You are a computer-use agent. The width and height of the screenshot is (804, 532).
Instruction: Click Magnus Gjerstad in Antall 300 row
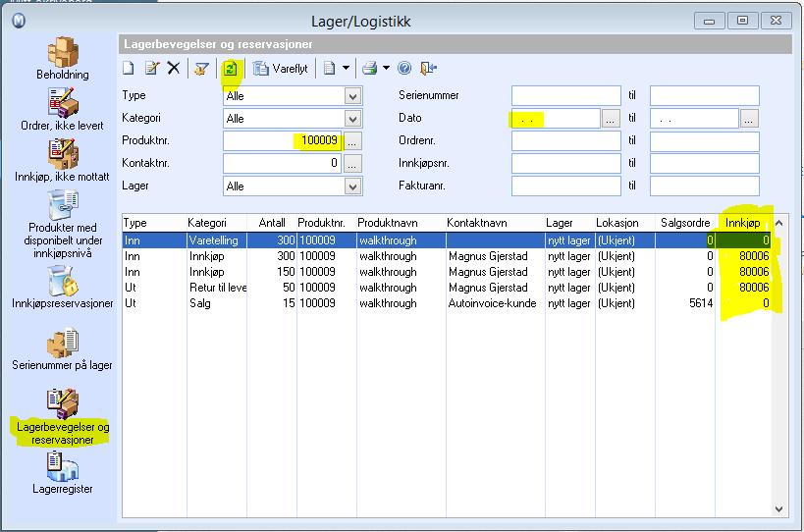coord(488,256)
